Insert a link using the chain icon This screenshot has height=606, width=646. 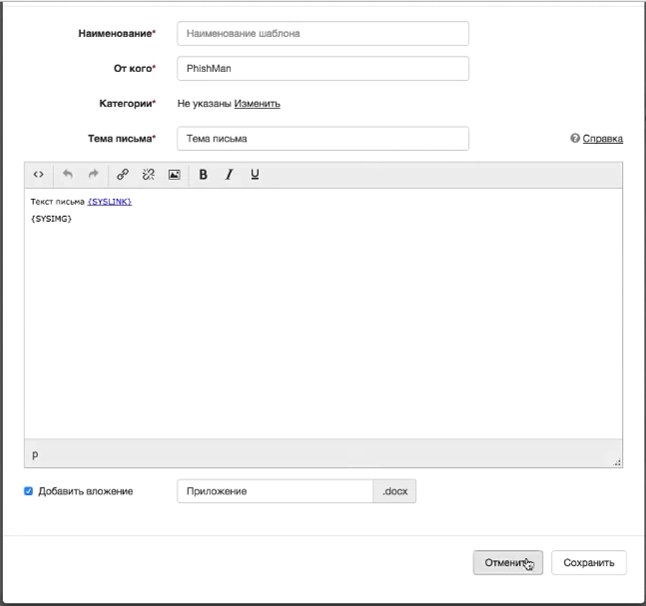[x=123, y=174]
